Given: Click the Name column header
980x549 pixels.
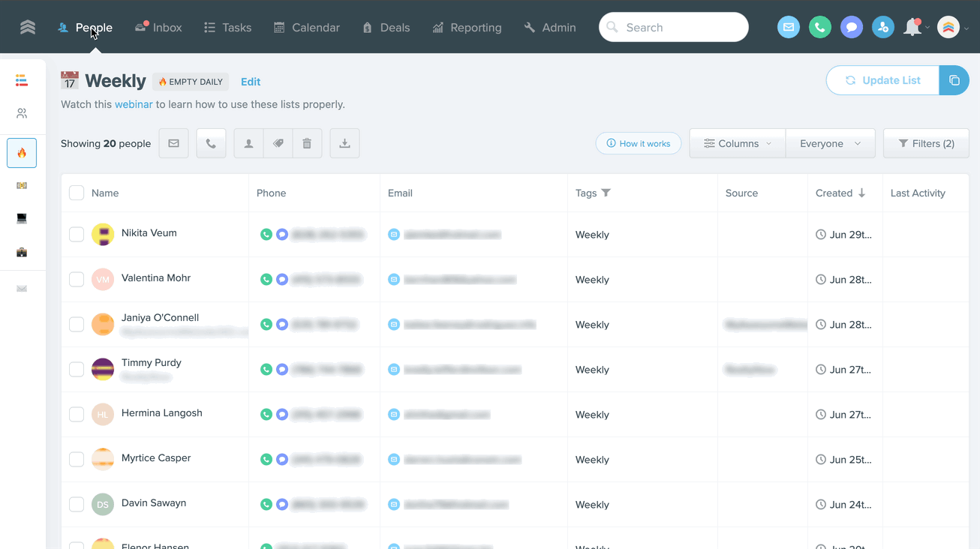Looking at the screenshot, I should pyautogui.click(x=105, y=193).
